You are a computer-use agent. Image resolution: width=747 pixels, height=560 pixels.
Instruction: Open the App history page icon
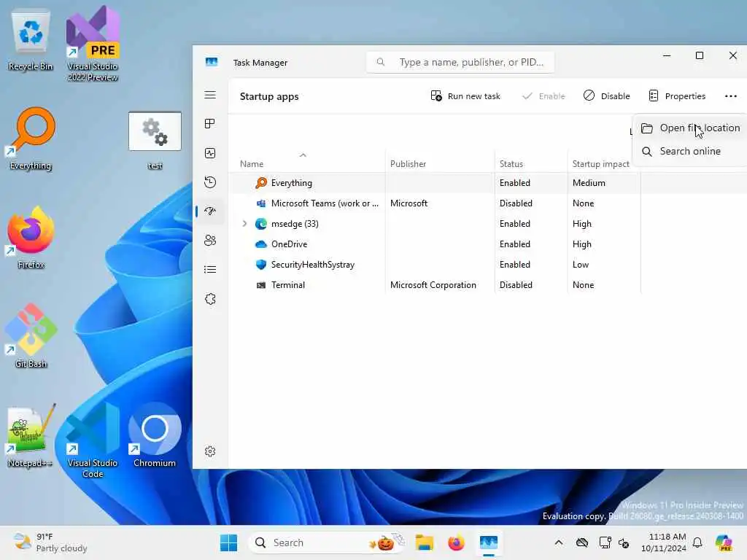(210, 182)
